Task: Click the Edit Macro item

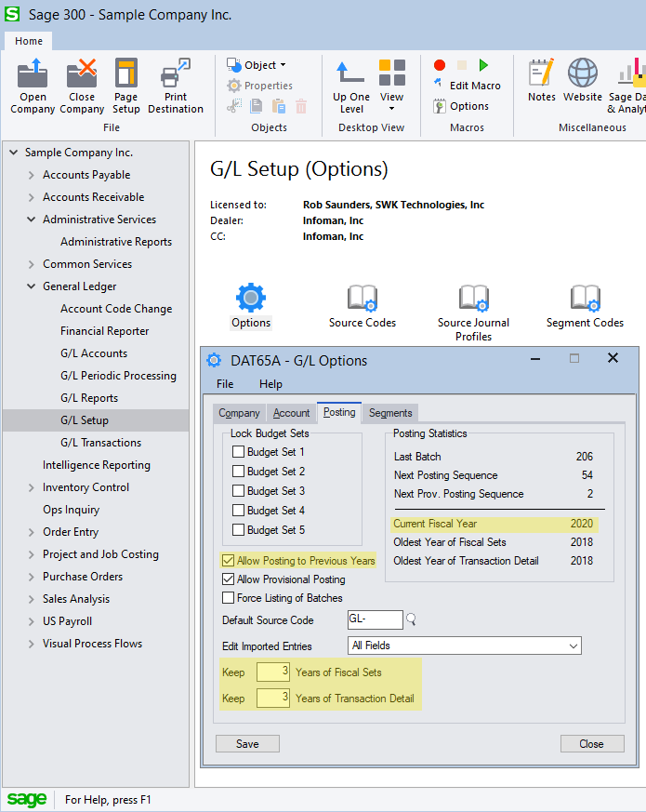Action: pyautogui.click(x=468, y=86)
